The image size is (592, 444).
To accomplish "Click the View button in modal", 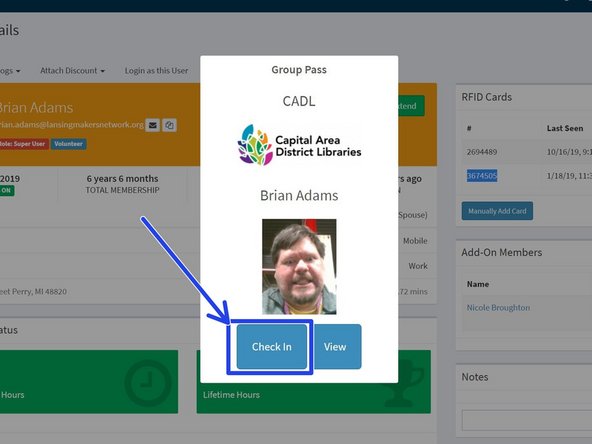I will pos(335,347).
